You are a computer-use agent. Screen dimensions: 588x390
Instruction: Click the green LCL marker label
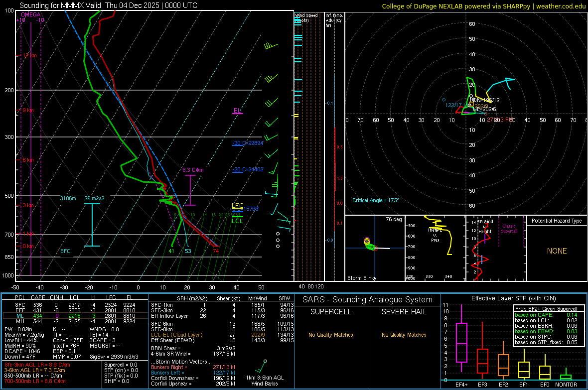[237, 221]
